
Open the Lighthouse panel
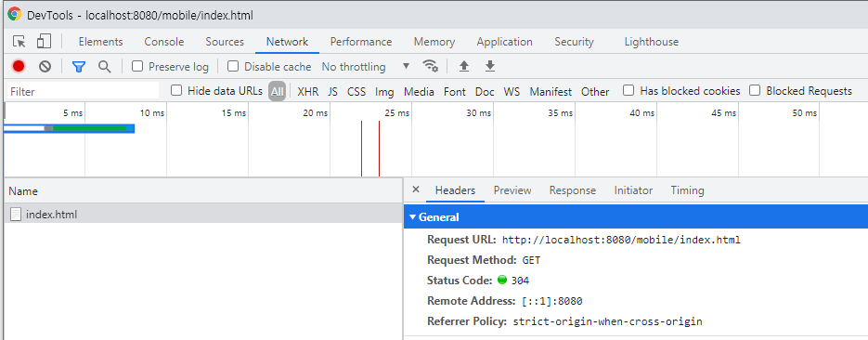pyautogui.click(x=652, y=42)
